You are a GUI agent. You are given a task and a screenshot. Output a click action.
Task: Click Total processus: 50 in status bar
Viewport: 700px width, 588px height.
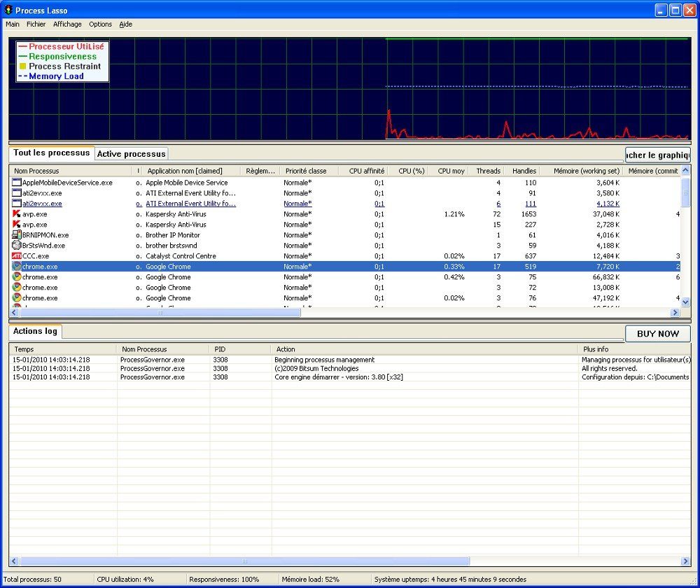(x=32, y=579)
